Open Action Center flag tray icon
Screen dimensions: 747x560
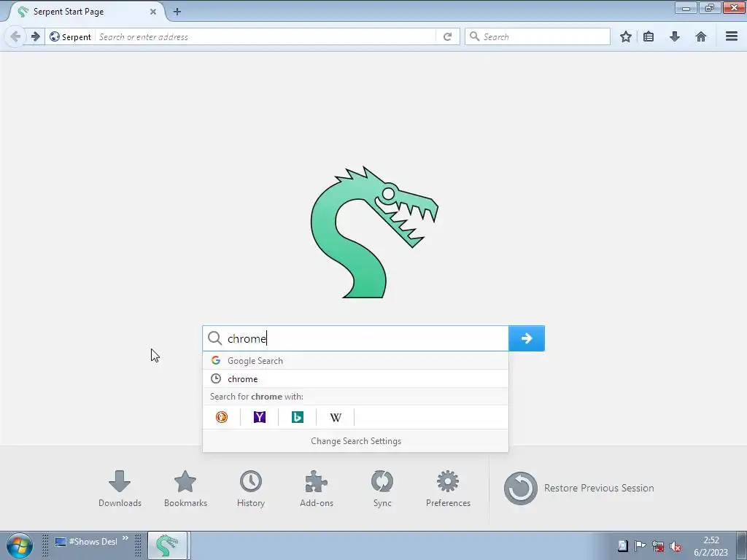(640, 546)
